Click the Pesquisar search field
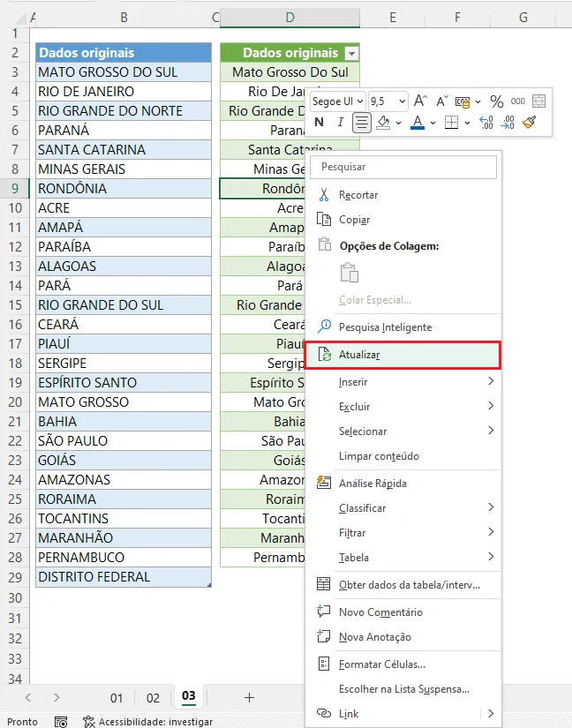The height and width of the screenshot is (728, 572). click(403, 167)
